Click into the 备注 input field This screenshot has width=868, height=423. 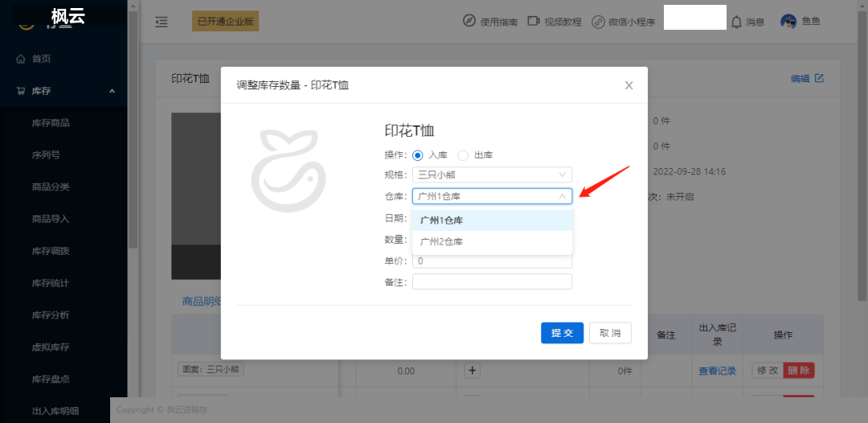[x=492, y=281]
